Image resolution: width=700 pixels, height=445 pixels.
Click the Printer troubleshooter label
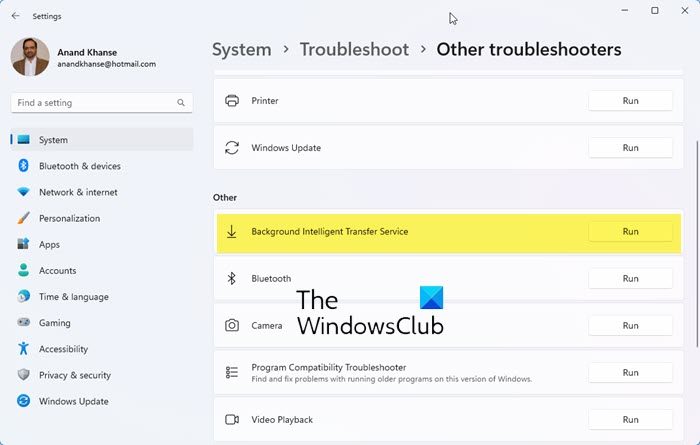pyautogui.click(x=265, y=101)
